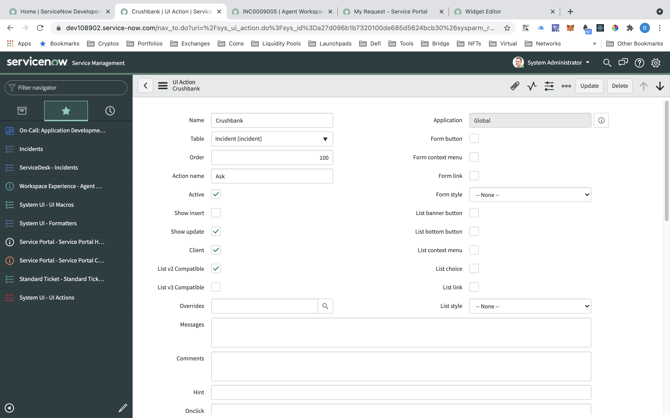
Task: Click the Update button
Action: point(590,86)
